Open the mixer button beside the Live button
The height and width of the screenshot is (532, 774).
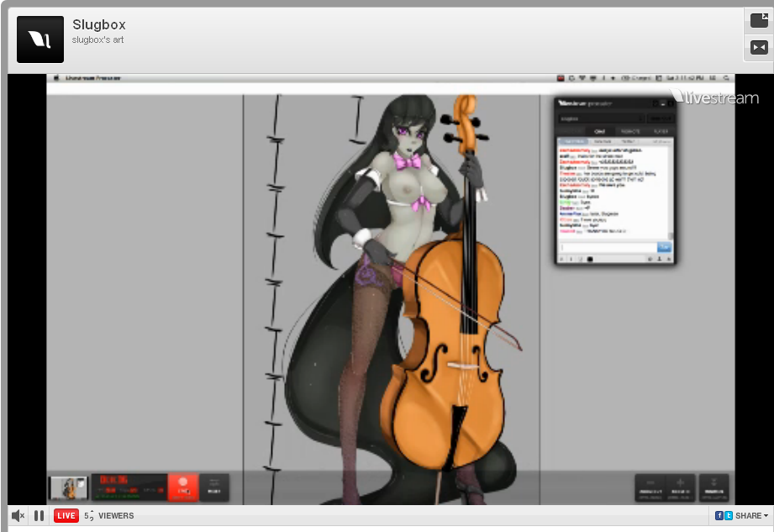214,487
